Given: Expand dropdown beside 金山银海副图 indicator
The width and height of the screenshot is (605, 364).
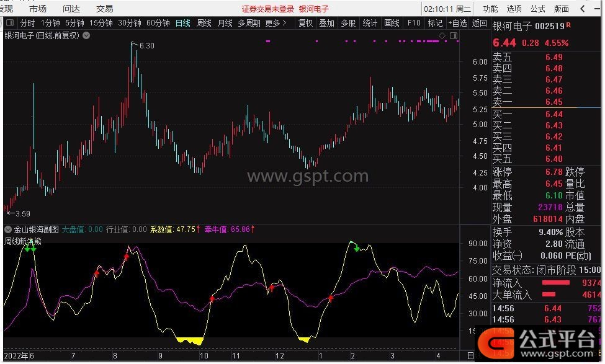Looking at the screenshot, I should pyautogui.click(x=7, y=229).
